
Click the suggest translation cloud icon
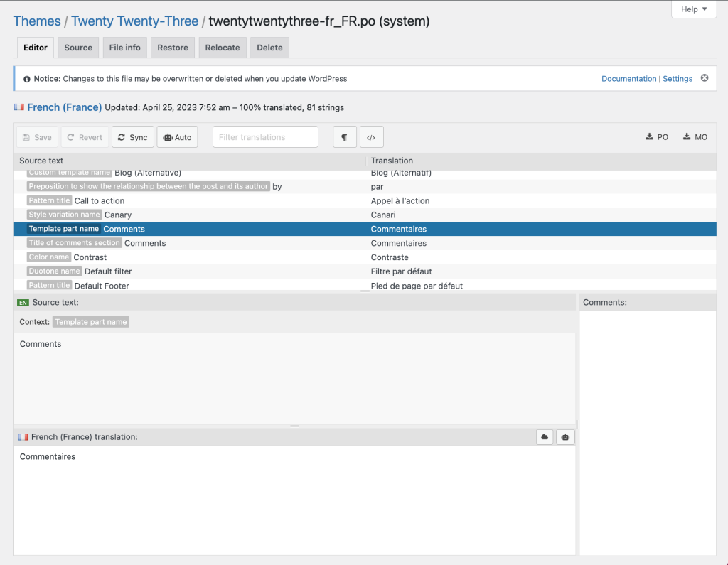545,437
